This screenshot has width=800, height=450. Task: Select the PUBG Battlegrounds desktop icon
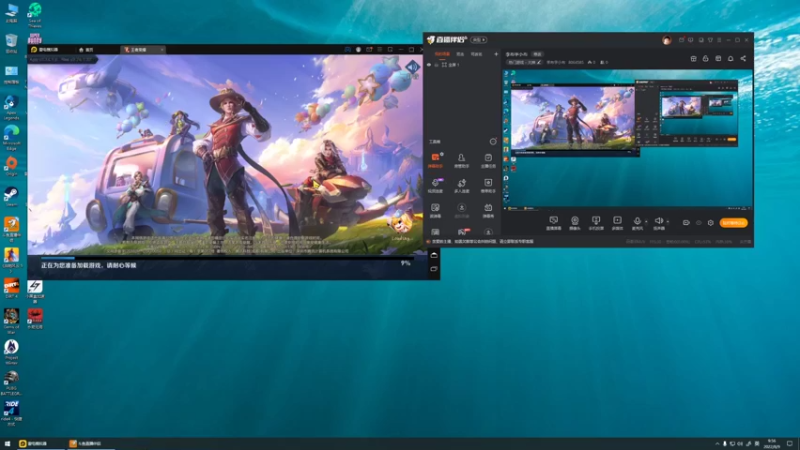[11, 383]
